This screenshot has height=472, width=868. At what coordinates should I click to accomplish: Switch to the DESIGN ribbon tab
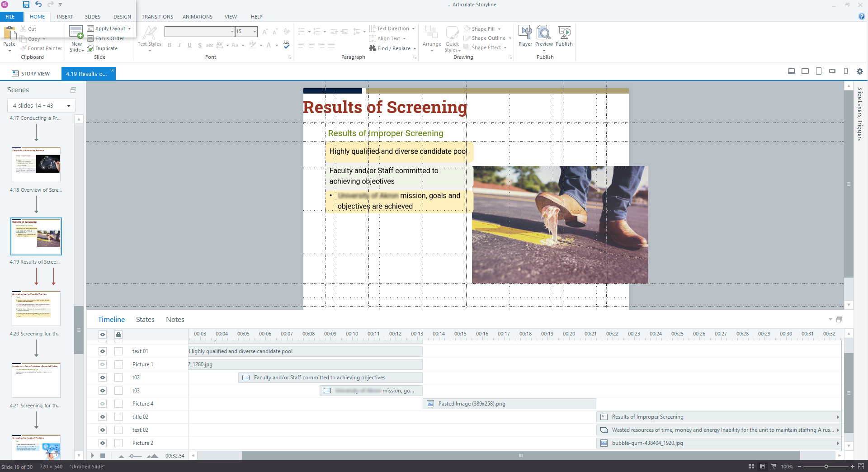[x=122, y=17]
